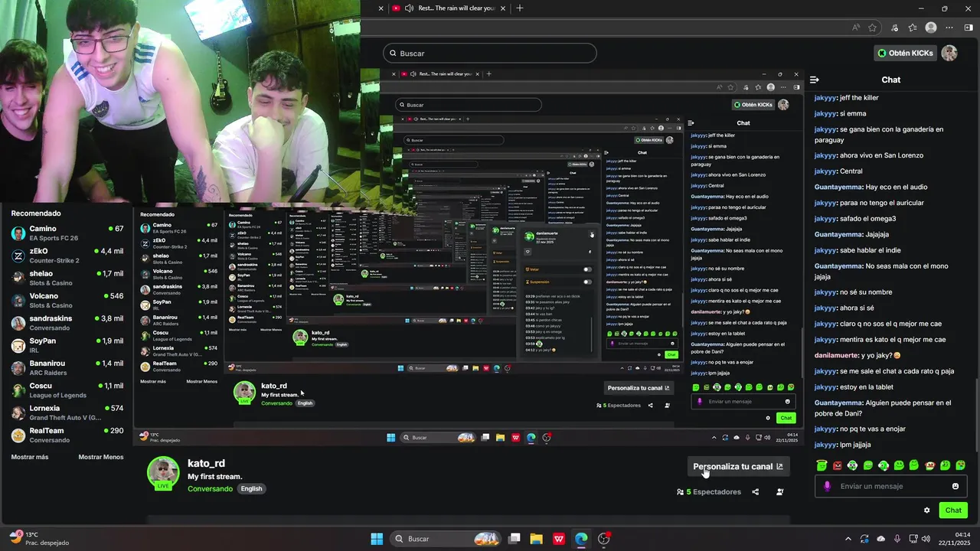Collapse the chat panel using the arrow icon

[814, 80]
